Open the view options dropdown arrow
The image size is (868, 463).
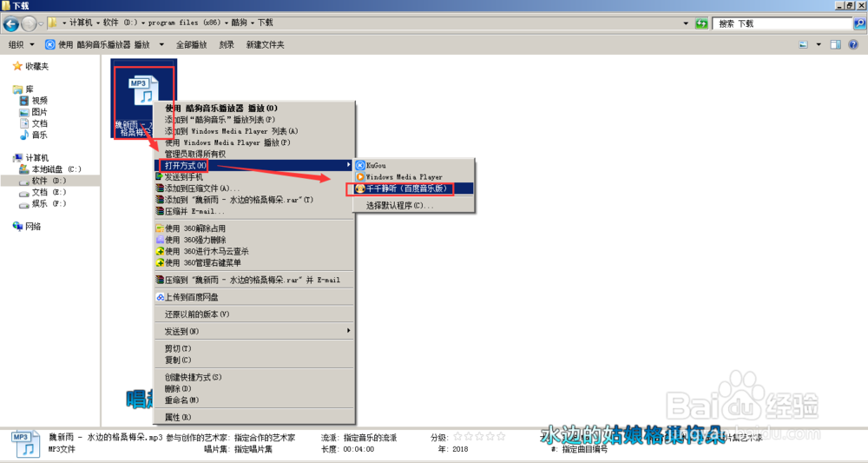click(819, 45)
